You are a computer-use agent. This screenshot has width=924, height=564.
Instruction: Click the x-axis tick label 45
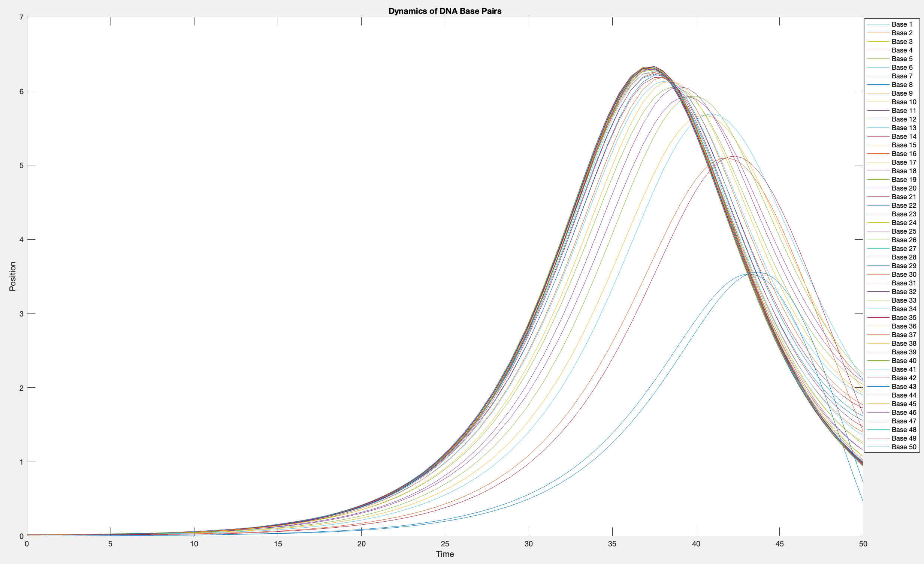[x=779, y=544]
